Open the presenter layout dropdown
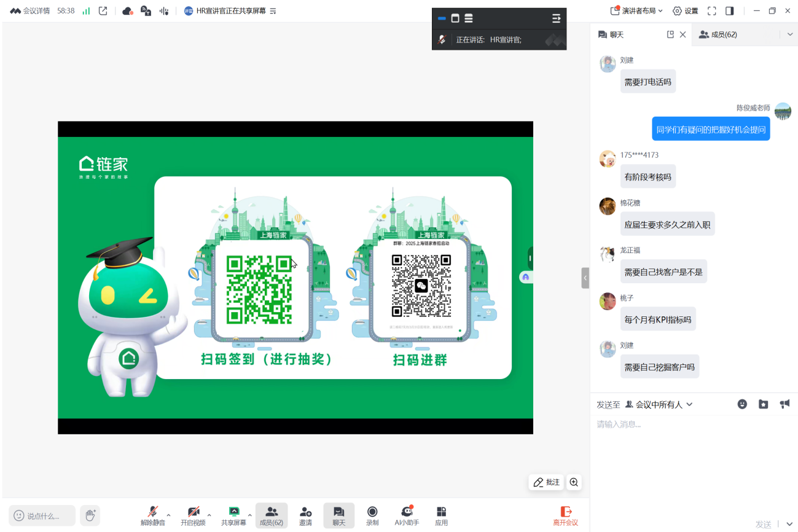Screen dimensions: 798x532 tap(636, 10)
